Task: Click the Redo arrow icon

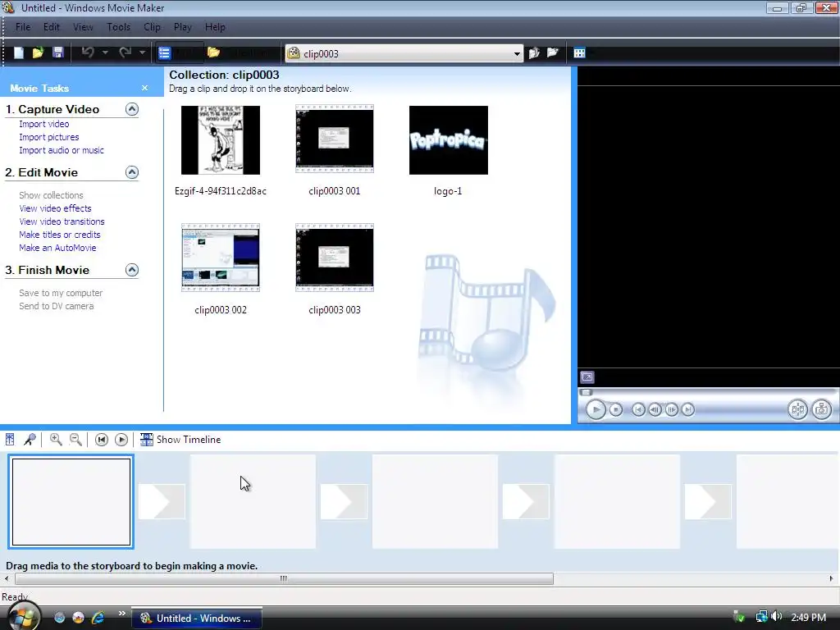Action: (x=126, y=52)
